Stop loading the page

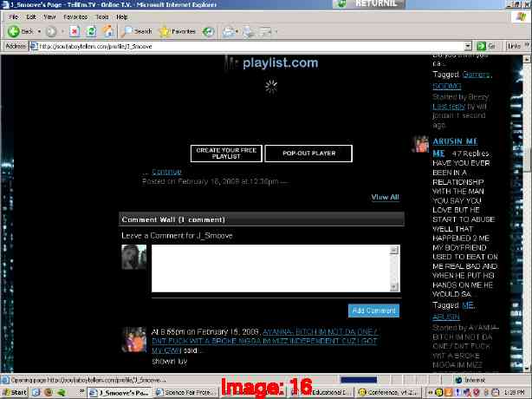[75, 31]
